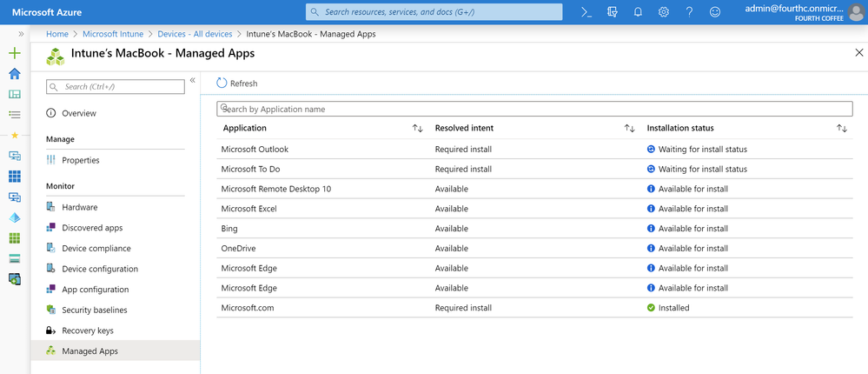This screenshot has width=868, height=374.
Task: Focus the Search by Application name field
Action: coord(534,109)
